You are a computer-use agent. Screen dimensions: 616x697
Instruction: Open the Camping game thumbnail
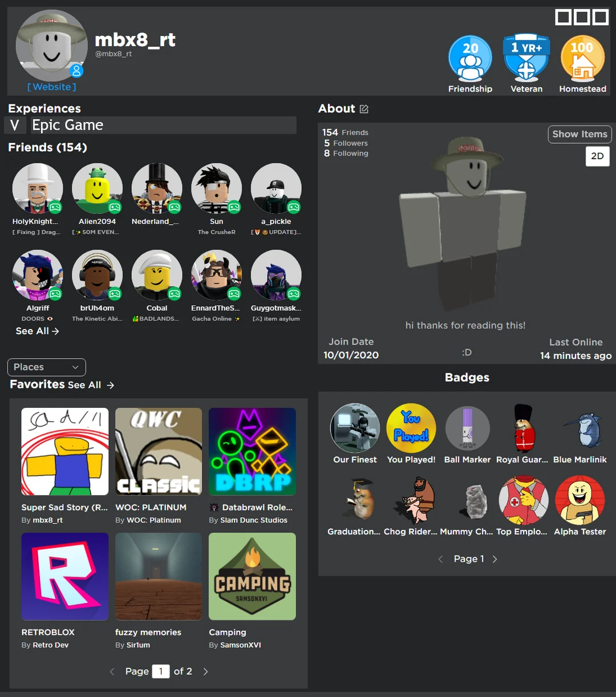[x=252, y=576]
